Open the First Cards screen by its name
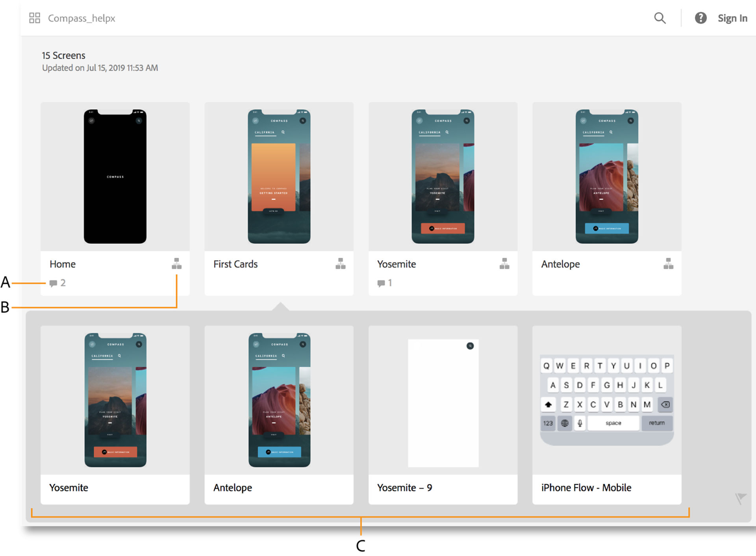Screen dimensions: 756x556 (x=235, y=264)
